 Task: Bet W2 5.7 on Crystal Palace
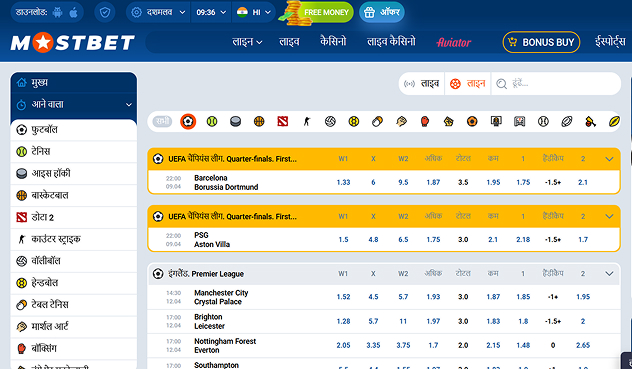pos(403,297)
